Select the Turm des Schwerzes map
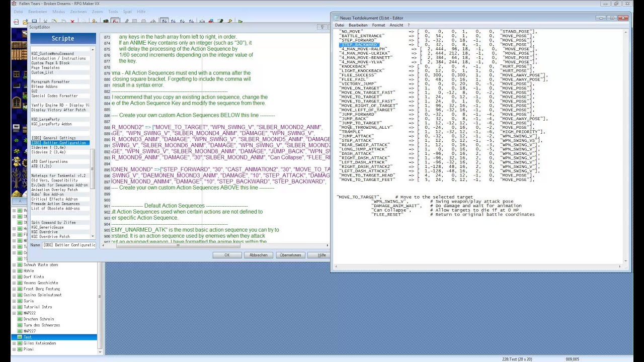The image size is (644, 362). point(42,325)
